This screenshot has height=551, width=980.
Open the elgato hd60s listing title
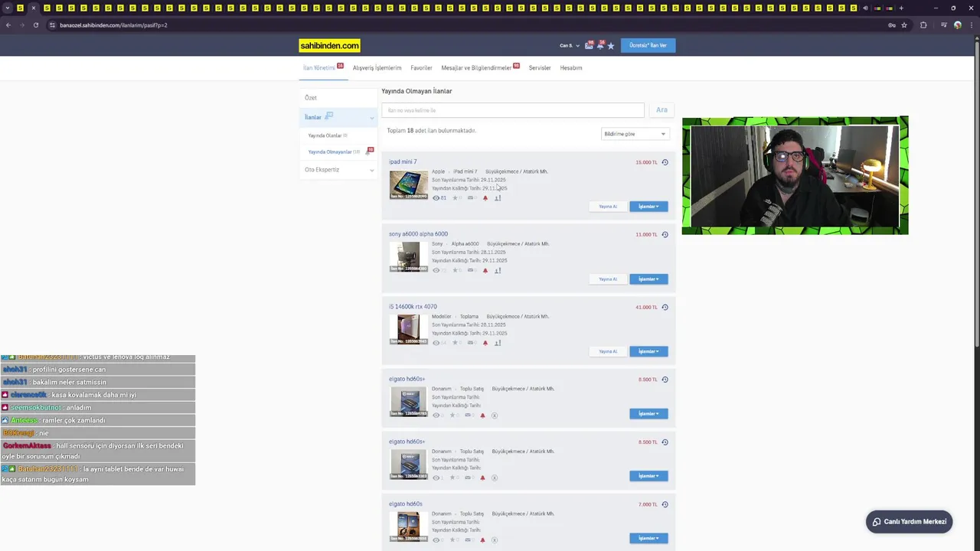click(406, 504)
